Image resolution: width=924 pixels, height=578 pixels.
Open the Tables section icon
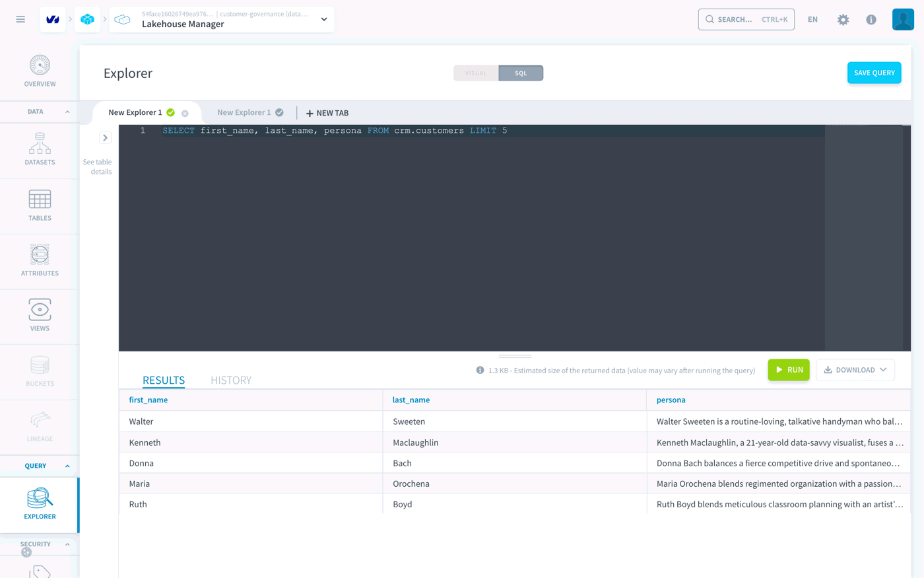[x=40, y=199]
